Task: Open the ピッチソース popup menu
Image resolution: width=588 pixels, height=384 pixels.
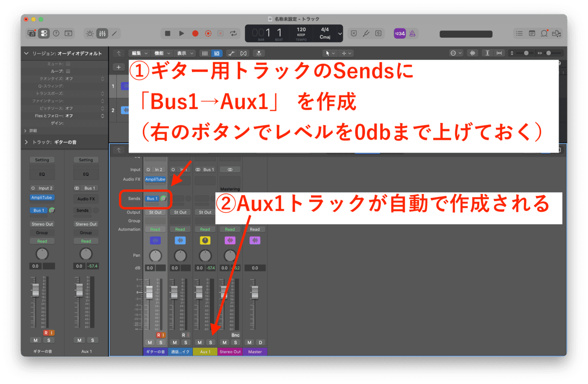Action: (x=85, y=108)
